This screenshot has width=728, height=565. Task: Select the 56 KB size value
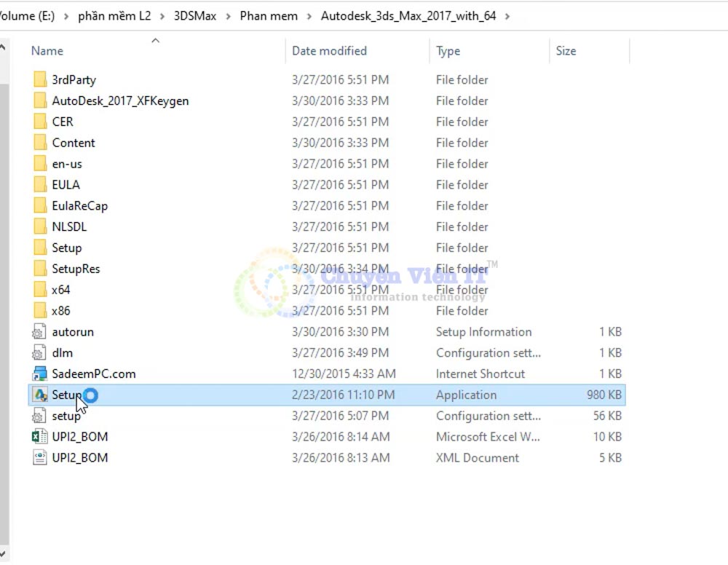point(607,416)
